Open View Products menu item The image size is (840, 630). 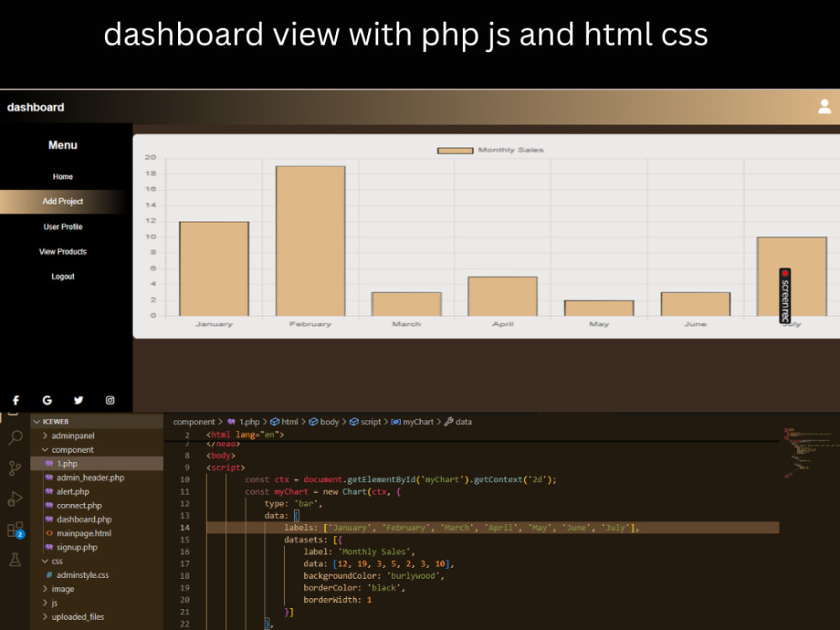pos(63,251)
